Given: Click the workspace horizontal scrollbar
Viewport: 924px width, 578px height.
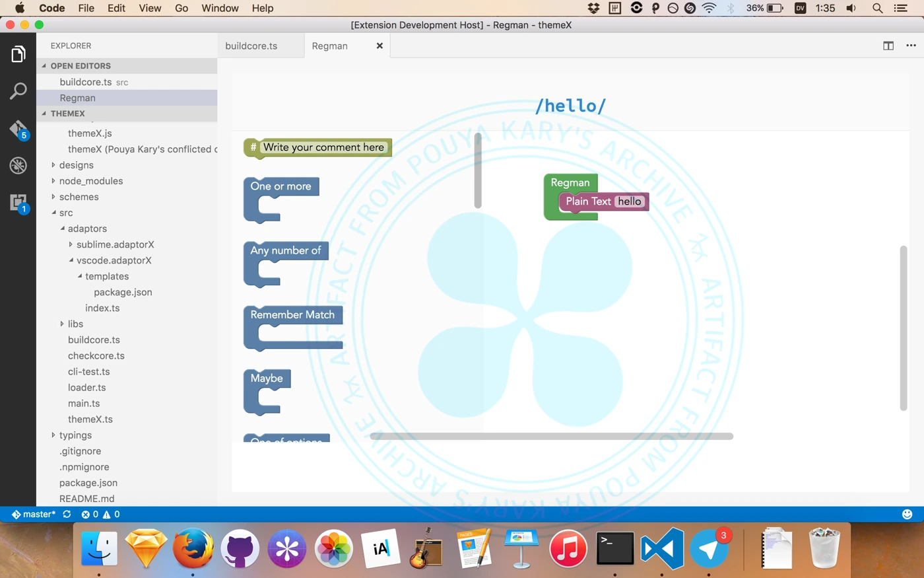Looking at the screenshot, I should coord(551,436).
